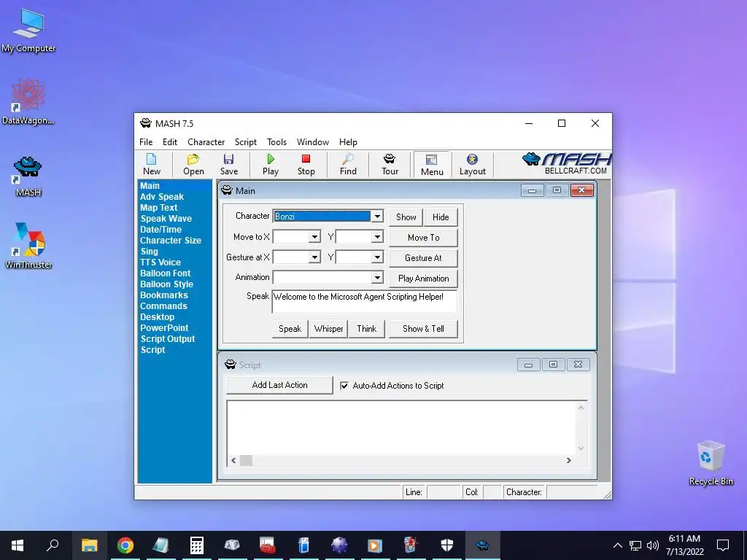Screen dimensions: 747x560
Task: Select Commands in the sidebar
Action: point(163,306)
